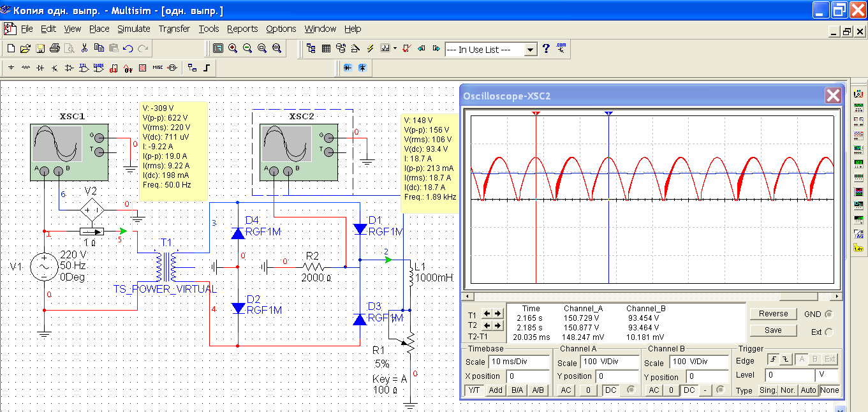868x412 pixels.
Task: Create a new circuit file
Action: 10,48
